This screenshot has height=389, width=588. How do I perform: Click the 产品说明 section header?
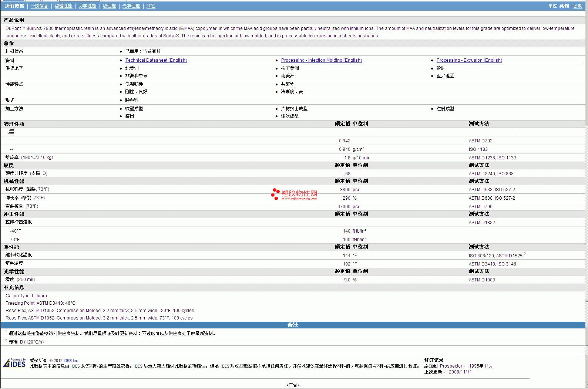click(14, 20)
